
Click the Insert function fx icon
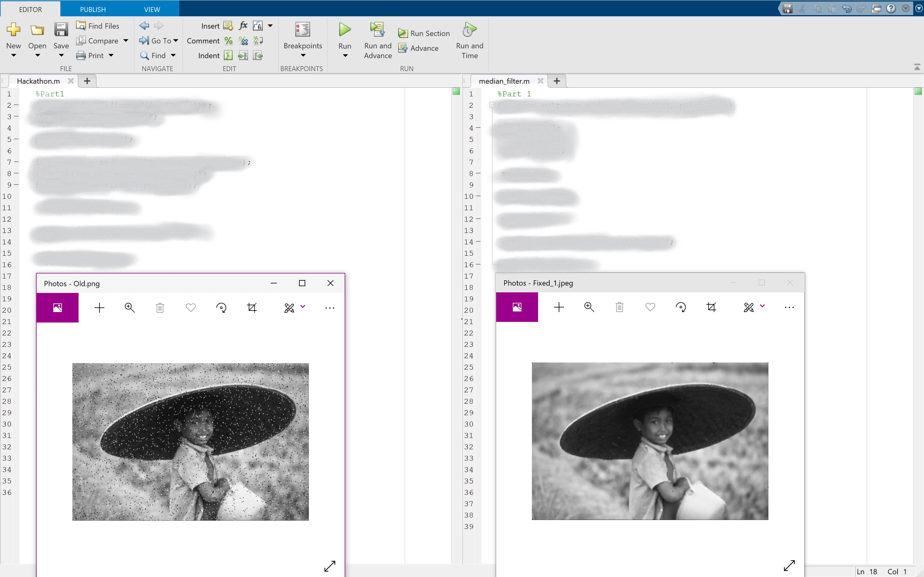point(243,26)
